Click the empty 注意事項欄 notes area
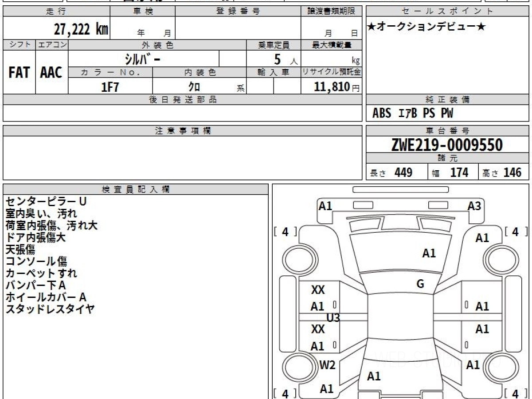The image size is (532, 399). tap(182, 157)
